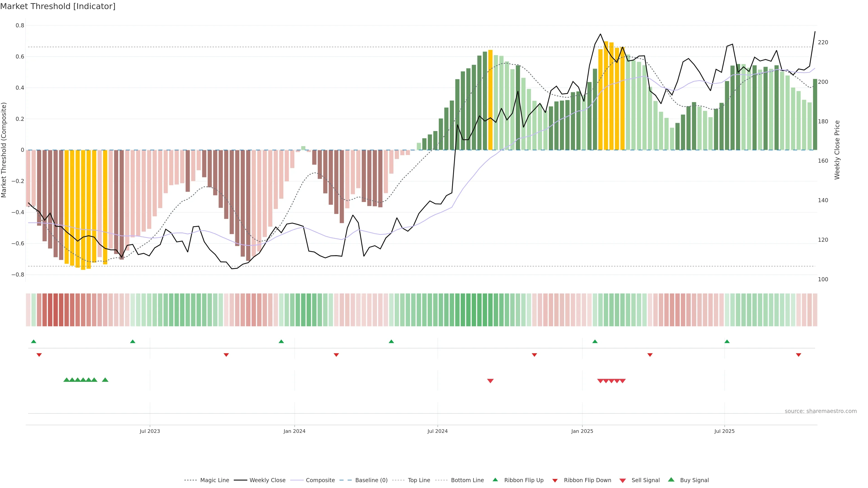Click the Ribbon Flip Up legend triangle icon
868x488 pixels.
495,480
